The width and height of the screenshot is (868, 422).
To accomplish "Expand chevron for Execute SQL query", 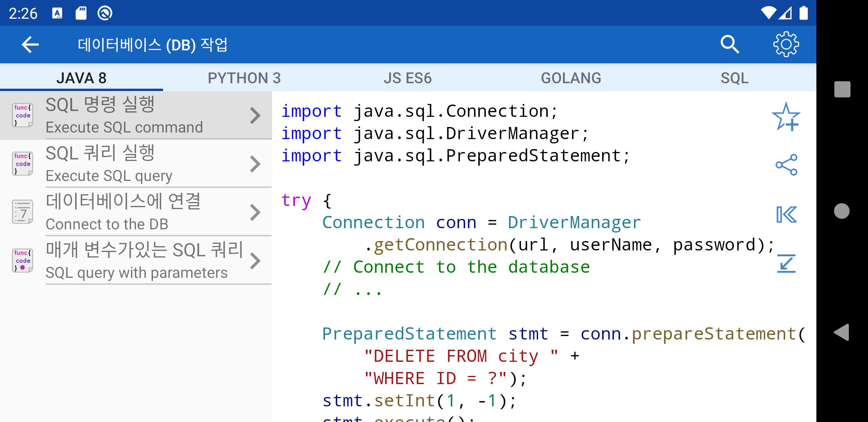I will (x=255, y=164).
